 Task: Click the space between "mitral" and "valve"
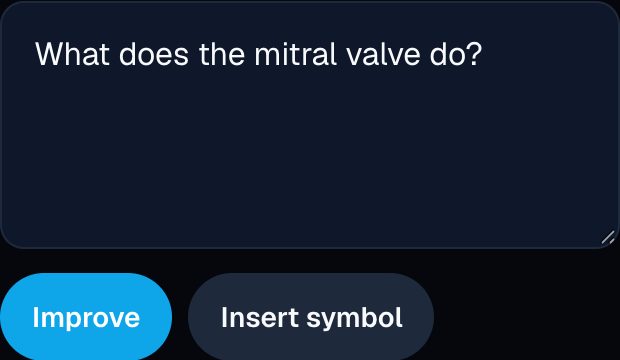(x=342, y=54)
